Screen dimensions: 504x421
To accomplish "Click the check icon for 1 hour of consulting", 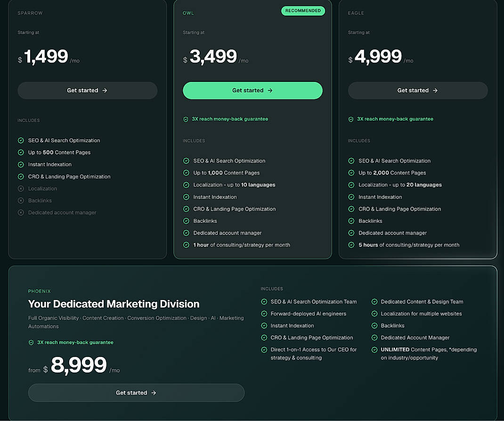I will coord(186,245).
